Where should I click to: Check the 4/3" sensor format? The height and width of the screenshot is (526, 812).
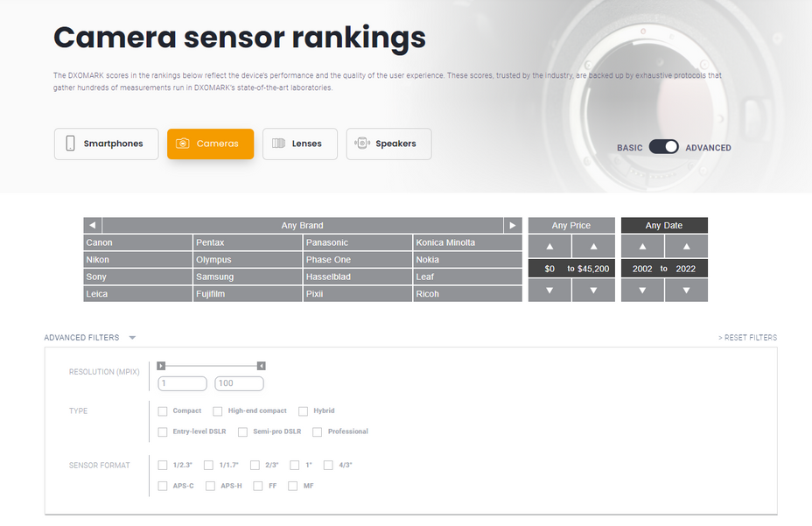pyautogui.click(x=328, y=466)
